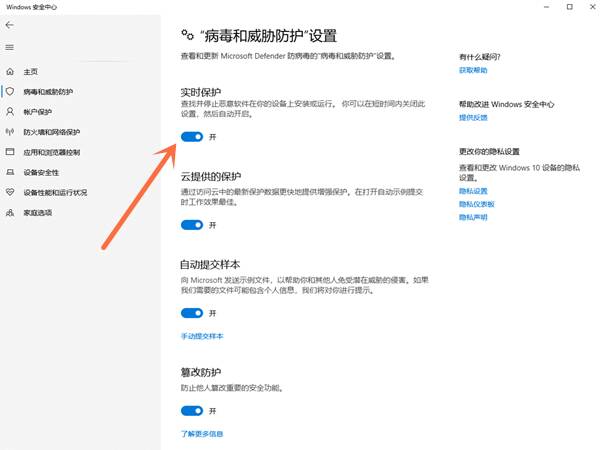Screen dimensions: 600x450
Task: Open 帐户保护 person icon
Action: pyautogui.click(x=10, y=112)
